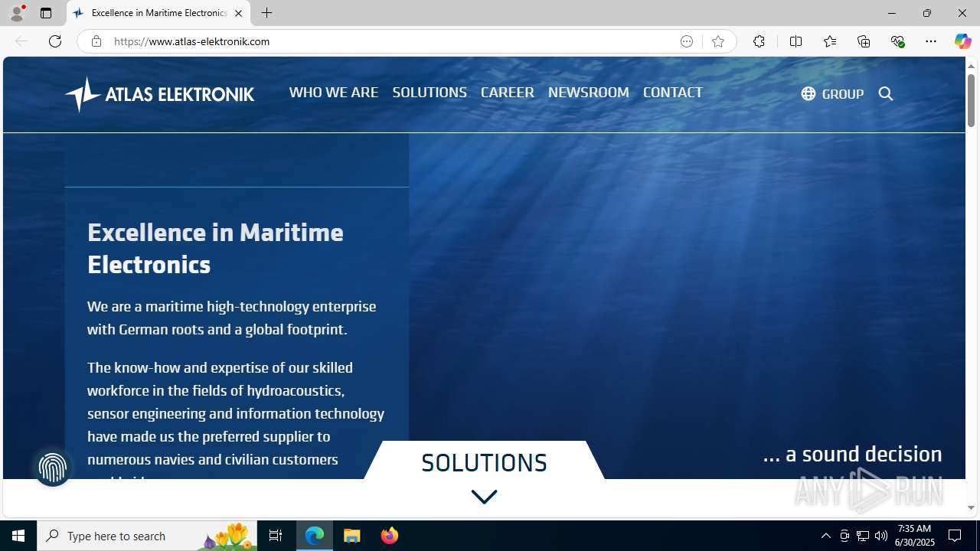Open the NEWSROOM navigation item
The height and width of the screenshot is (551, 980).
[589, 92]
